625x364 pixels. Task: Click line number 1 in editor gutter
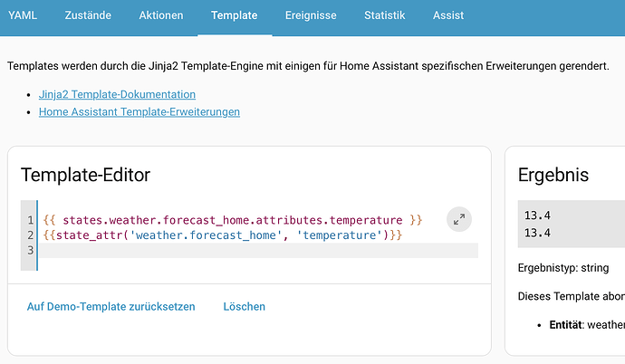pos(30,220)
